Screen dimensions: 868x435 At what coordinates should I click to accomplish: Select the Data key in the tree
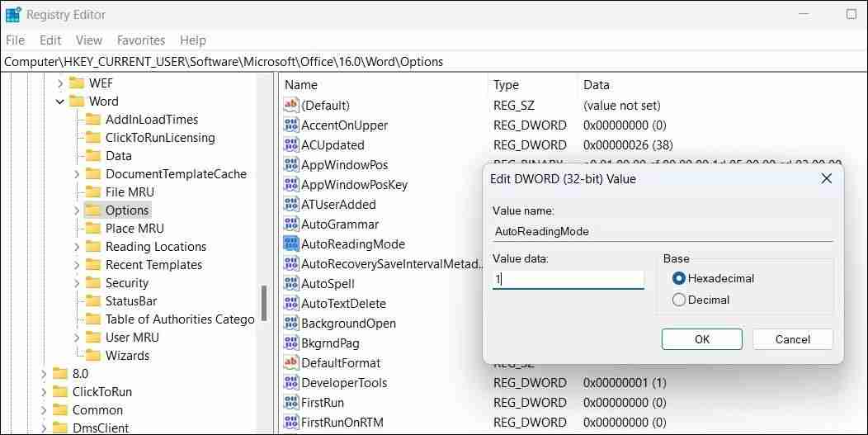(x=119, y=156)
